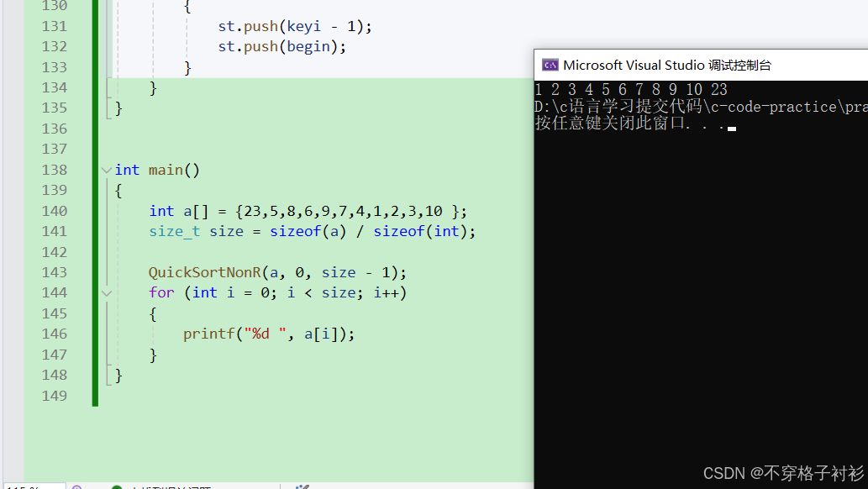Click the i++ increment in the for loop
The height and width of the screenshot is (489, 868).
tap(386, 292)
